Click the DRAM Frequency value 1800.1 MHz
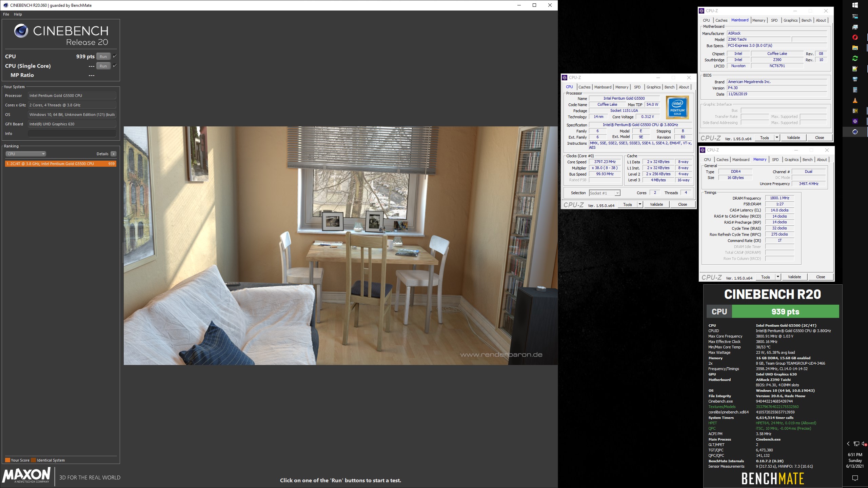868x488 pixels. [x=779, y=198]
